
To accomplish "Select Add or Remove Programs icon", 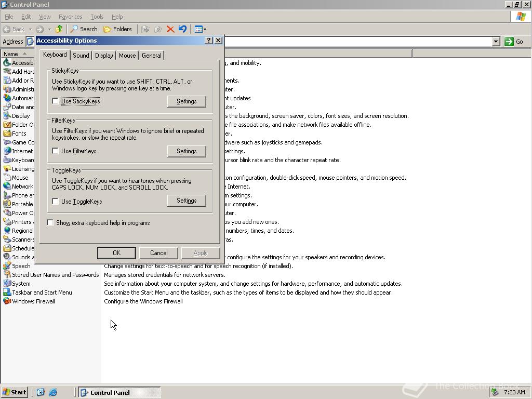I will pyautogui.click(x=7, y=81).
